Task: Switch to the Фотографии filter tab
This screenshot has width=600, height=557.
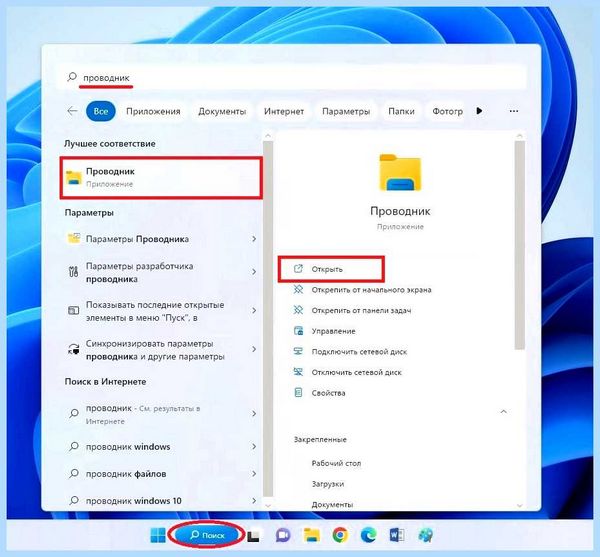Action: 447,111
